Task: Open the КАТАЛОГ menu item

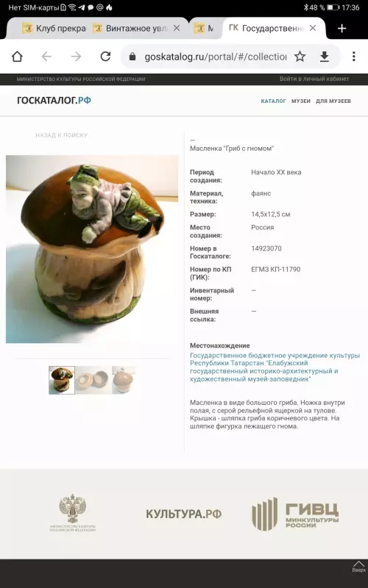Action: 273,101
